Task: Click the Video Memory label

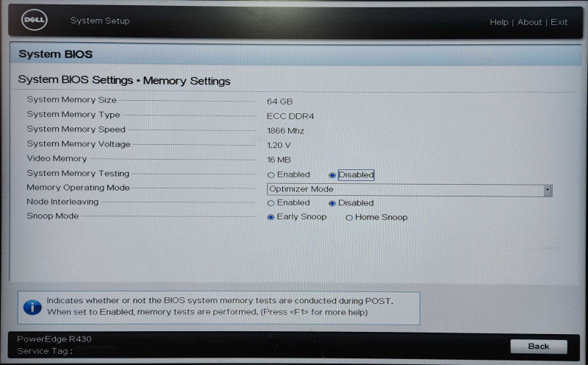Action: pos(57,158)
